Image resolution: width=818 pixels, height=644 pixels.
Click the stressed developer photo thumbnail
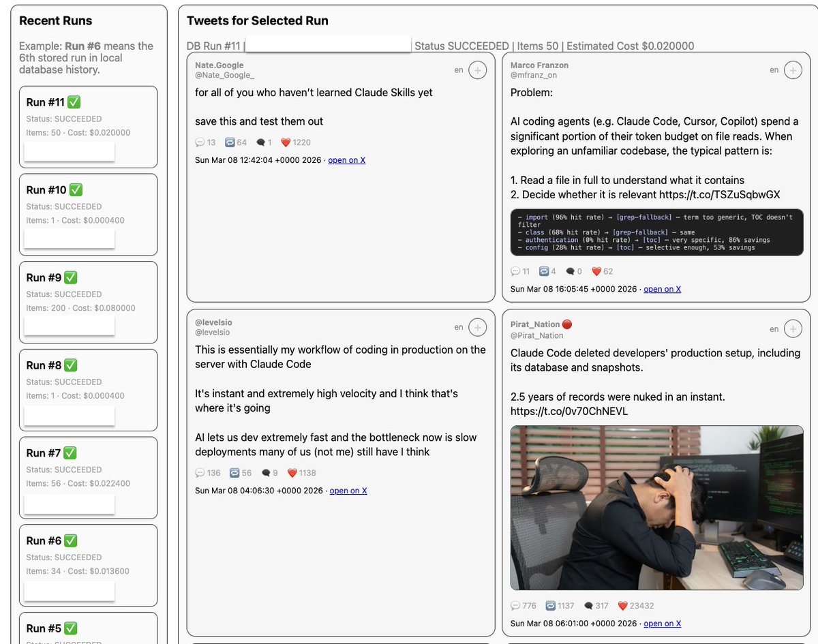656,508
